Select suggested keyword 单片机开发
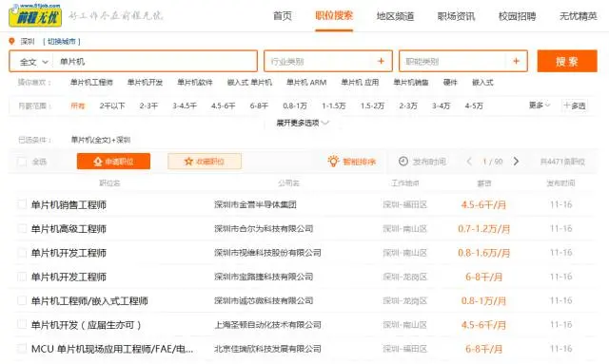609x364 pixels. click(145, 83)
